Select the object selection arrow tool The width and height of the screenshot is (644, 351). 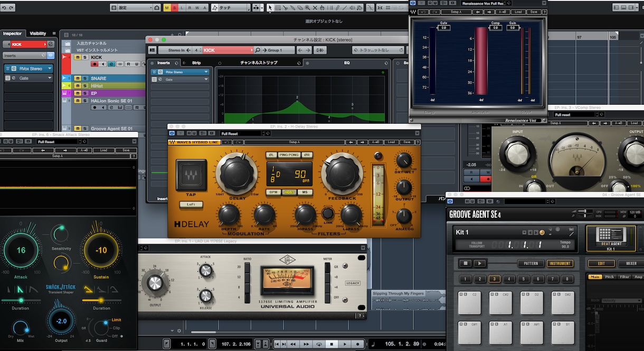click(270, 7)
